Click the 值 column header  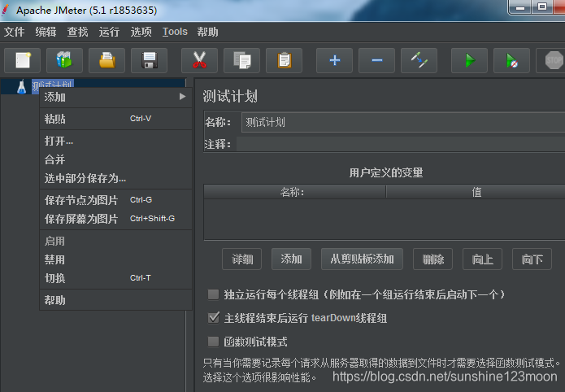point(476,192)
